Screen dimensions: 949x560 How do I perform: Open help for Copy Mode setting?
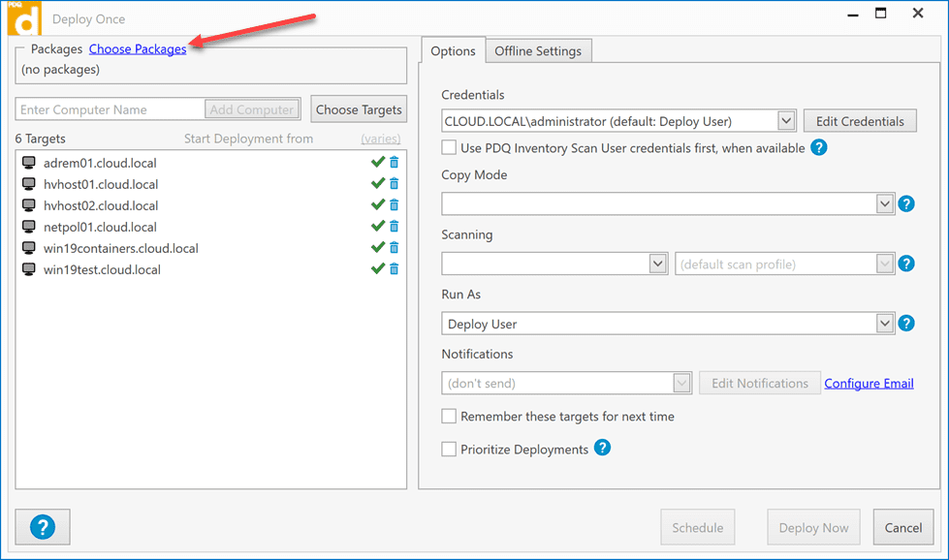click(x=906, y=203)
